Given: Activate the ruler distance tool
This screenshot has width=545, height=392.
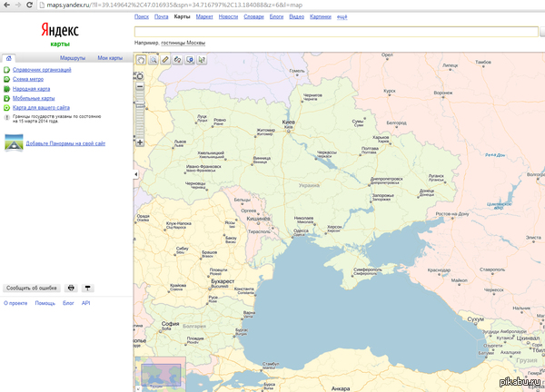Looking at the screenshot, I should [165, 59].
